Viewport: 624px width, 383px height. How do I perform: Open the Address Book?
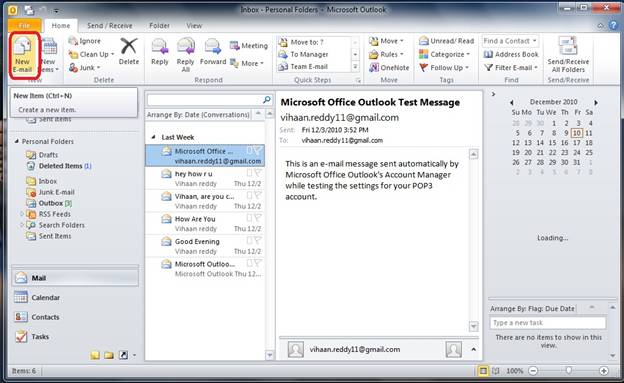pos(511,54)
